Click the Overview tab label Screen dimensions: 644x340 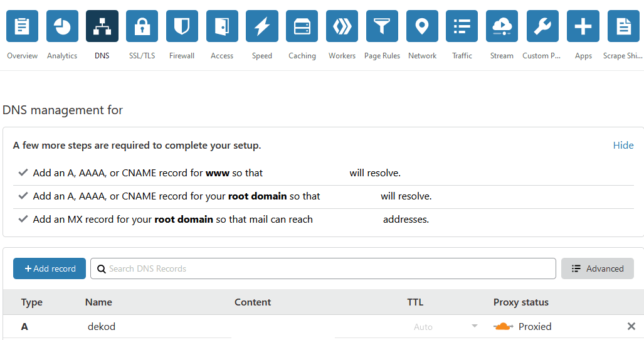(x=22, y=56)
